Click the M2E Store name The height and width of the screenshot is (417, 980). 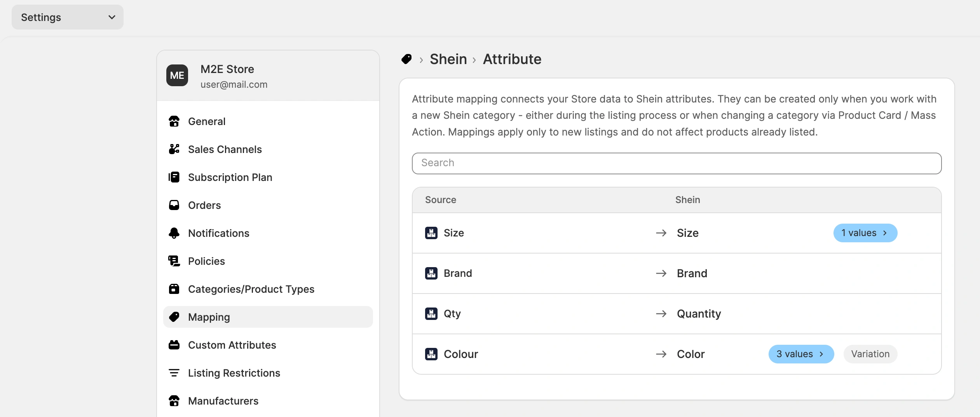(x=227, y=69)
